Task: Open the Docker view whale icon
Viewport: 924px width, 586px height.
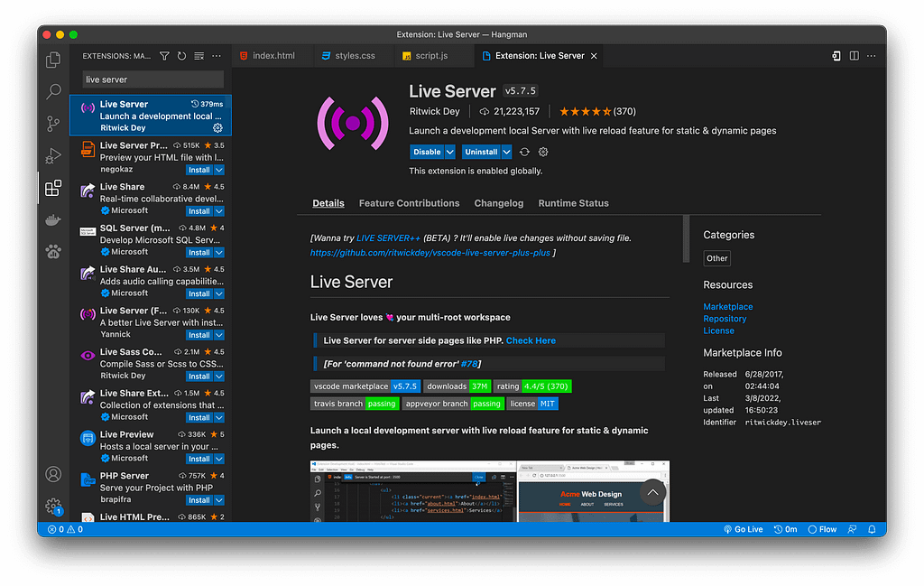Action: (53, 220)
